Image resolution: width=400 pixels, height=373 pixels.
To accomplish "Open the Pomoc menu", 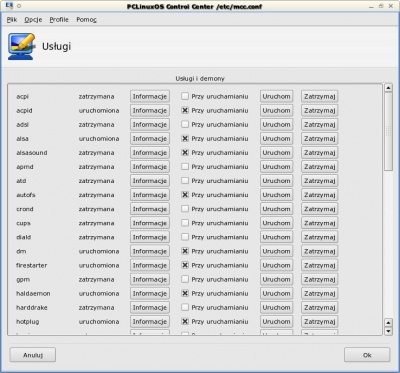I will click(x=86, y=20).
